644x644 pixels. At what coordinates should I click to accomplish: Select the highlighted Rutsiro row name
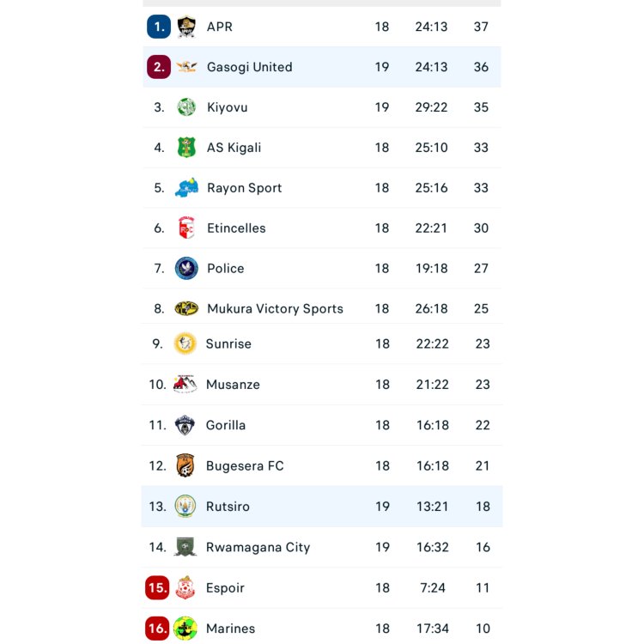[x=228, y=507]
